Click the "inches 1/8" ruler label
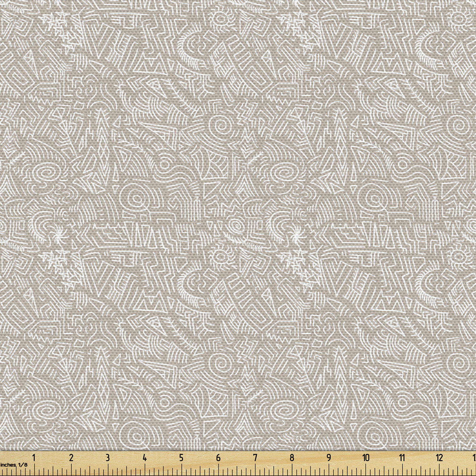 click(14, 465)
